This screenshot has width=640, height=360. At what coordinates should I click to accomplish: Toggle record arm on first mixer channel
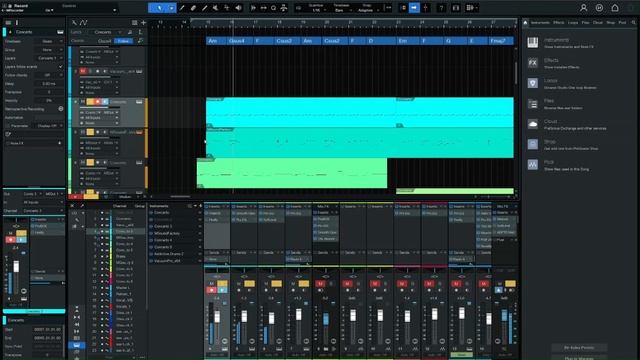pos(212,290)
